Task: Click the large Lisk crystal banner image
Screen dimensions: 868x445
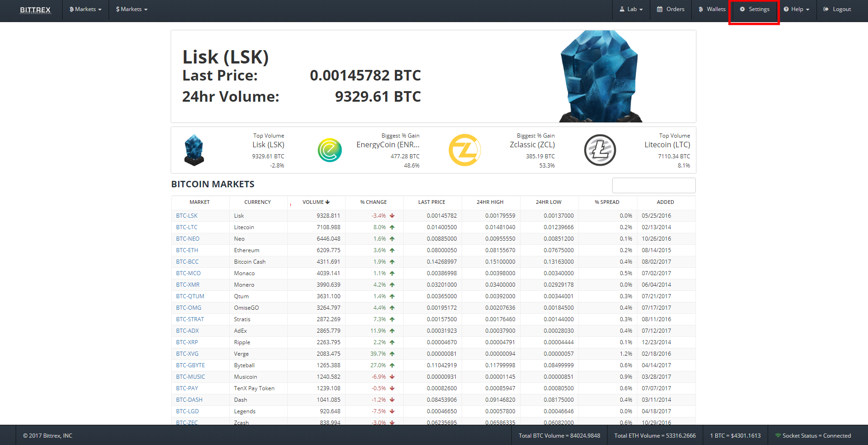Action: coord(600,76)
